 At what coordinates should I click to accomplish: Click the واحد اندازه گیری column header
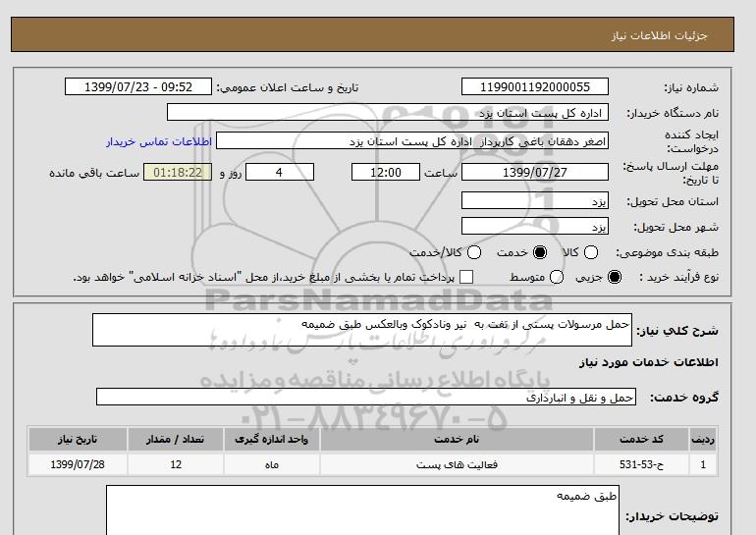pyautogui.click(x=271, y=439)
